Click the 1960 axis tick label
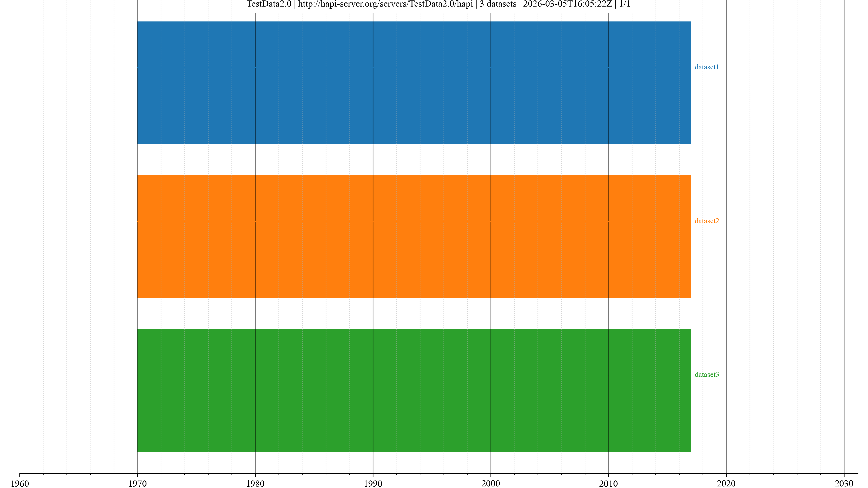The image size is (868, 488). point(20,484)
